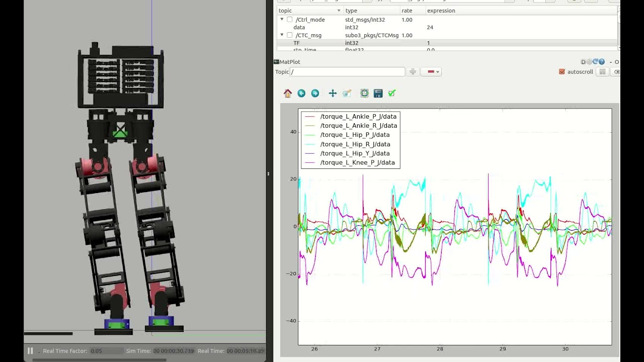Toggle the autoscroll checkbox

pos(562,72)
